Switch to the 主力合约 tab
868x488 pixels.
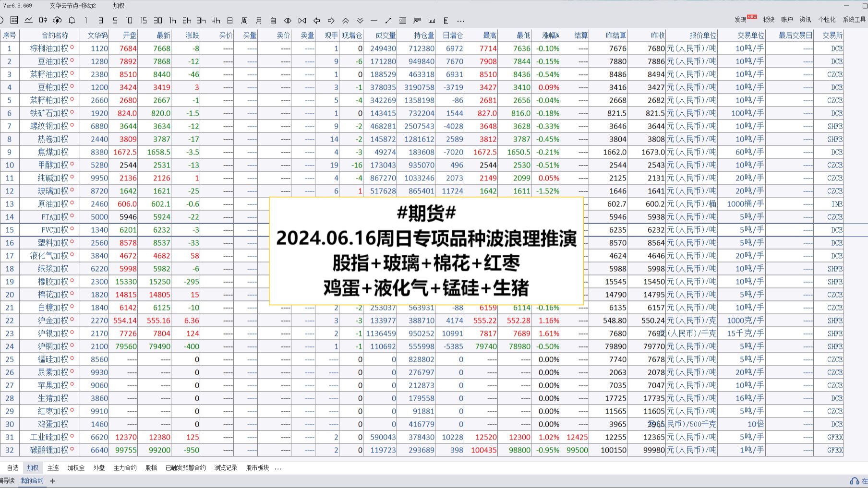(x=125, y=468)
